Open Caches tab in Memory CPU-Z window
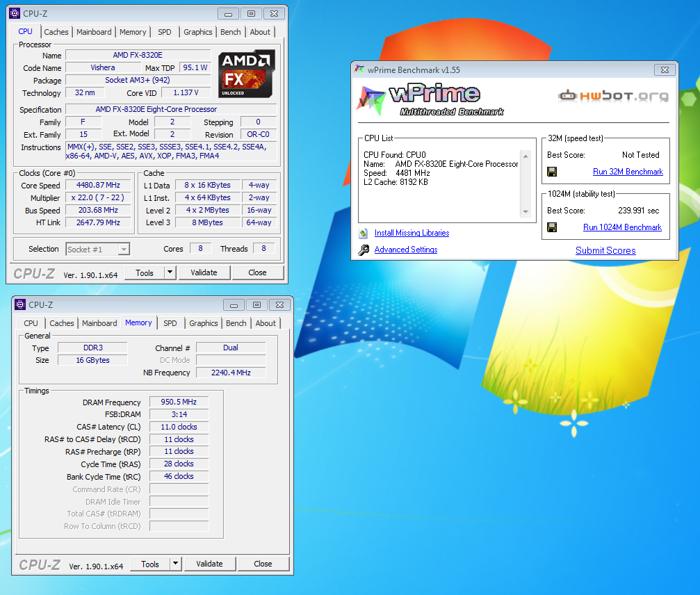 tap(62, 323)
